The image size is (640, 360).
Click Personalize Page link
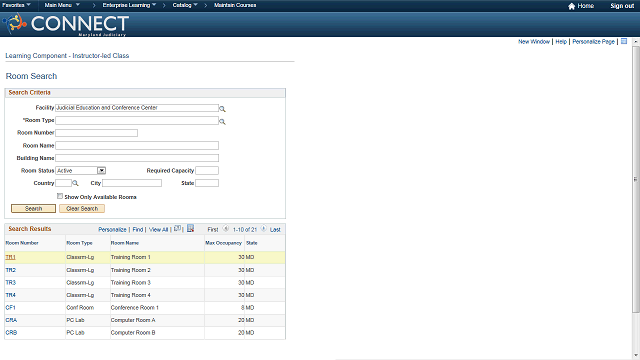coord(593,42)
